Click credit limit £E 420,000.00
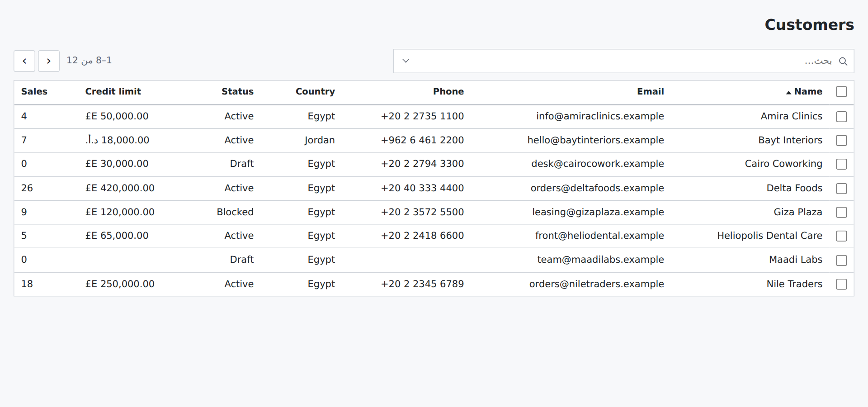 tap(120, 188)
